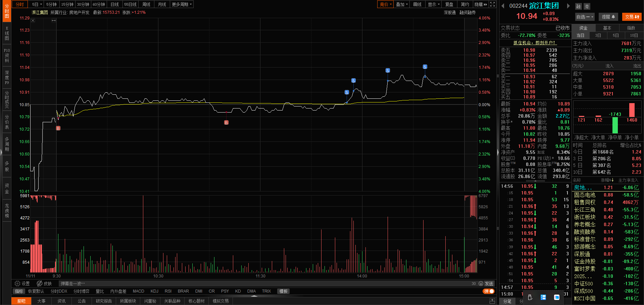The width and height of the screenshot is (644, 305).
Task: Open 设置 gear settings below chart
Action: [x=22, y=284]
